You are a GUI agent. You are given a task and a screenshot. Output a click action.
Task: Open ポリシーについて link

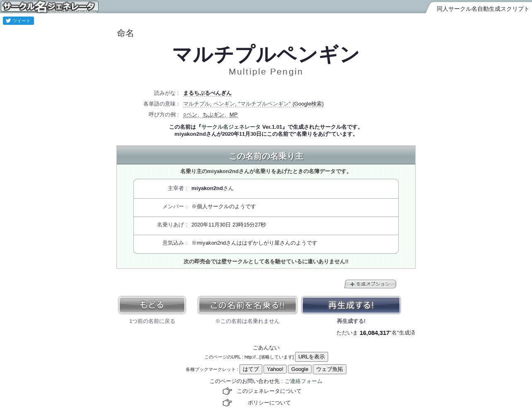point(269,403)
